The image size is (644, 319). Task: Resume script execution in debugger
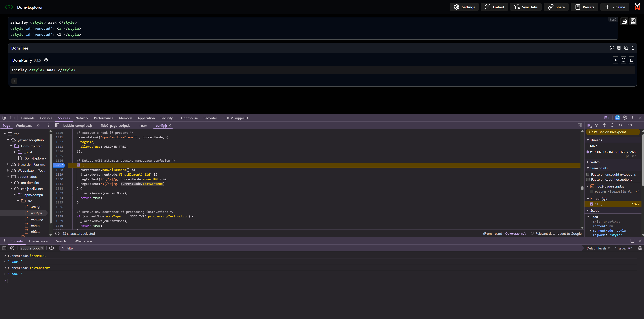(589, 125)
